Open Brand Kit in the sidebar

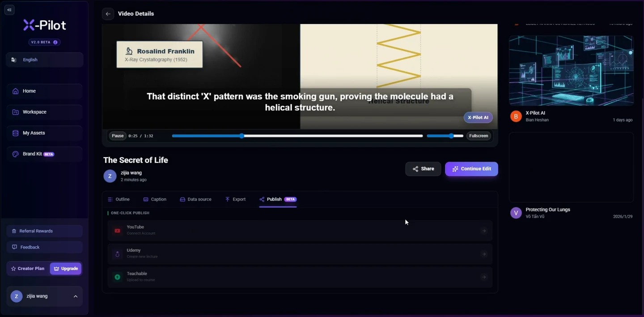click(45, 154)
